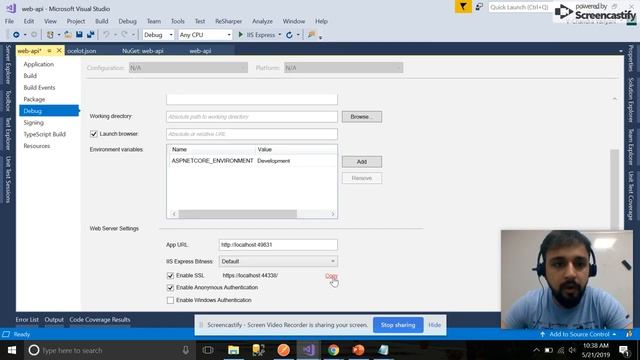Check Enable Windows Authentication
The width and height of the screenshot is (640, 360).
coord(170,300)
